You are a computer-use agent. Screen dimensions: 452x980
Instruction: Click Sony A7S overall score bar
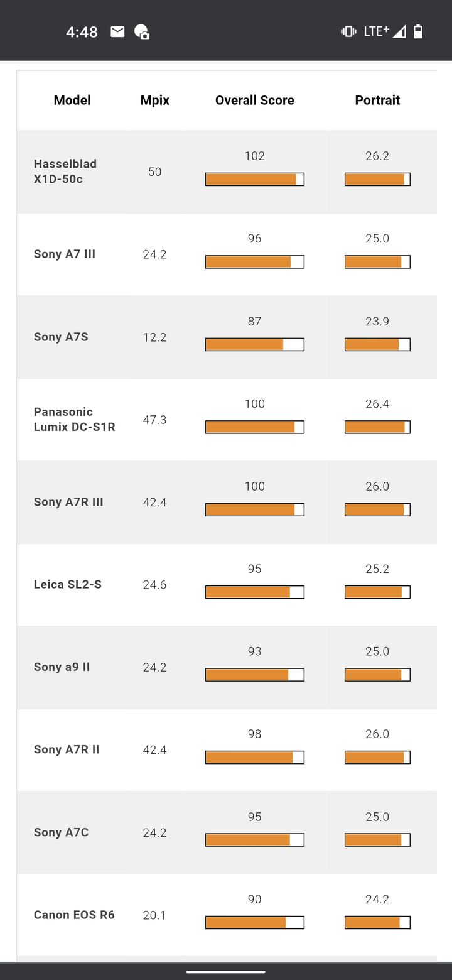pyautogui.click(x=255, y=344)
